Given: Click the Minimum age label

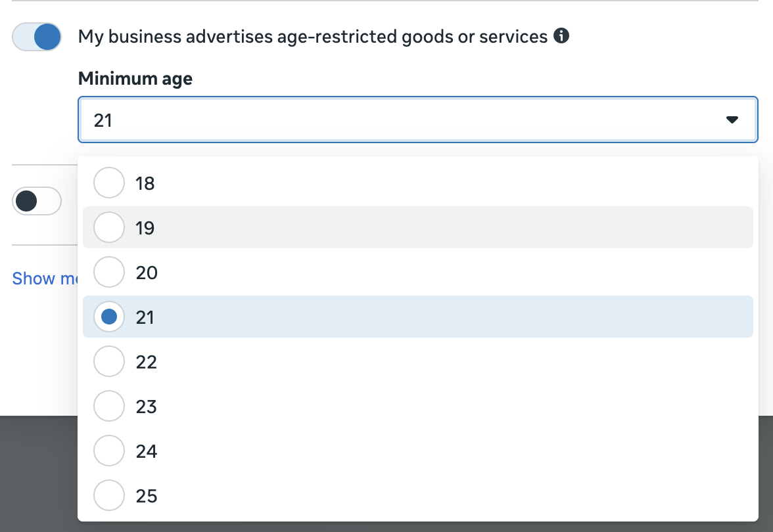Looking at the screenshot, I should 135,79.
